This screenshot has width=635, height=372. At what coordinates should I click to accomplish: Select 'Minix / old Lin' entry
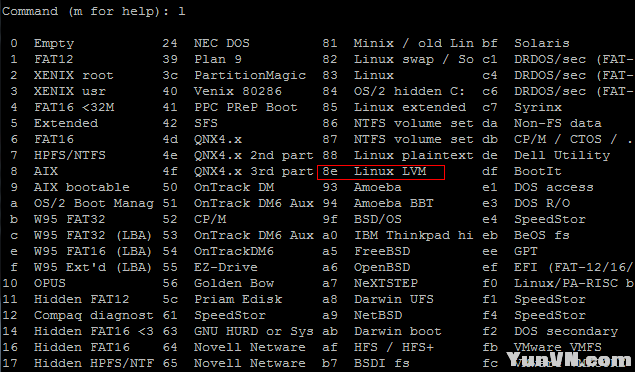click(413, 43)
